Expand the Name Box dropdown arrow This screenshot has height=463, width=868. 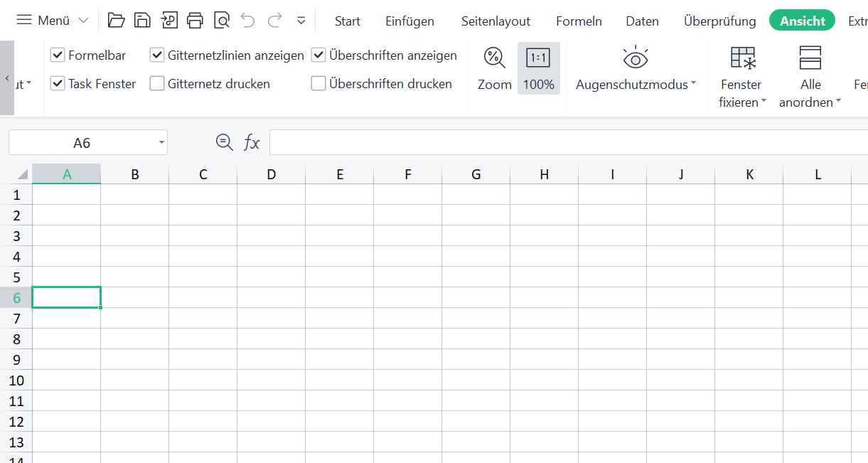click(x=161, y=142)
